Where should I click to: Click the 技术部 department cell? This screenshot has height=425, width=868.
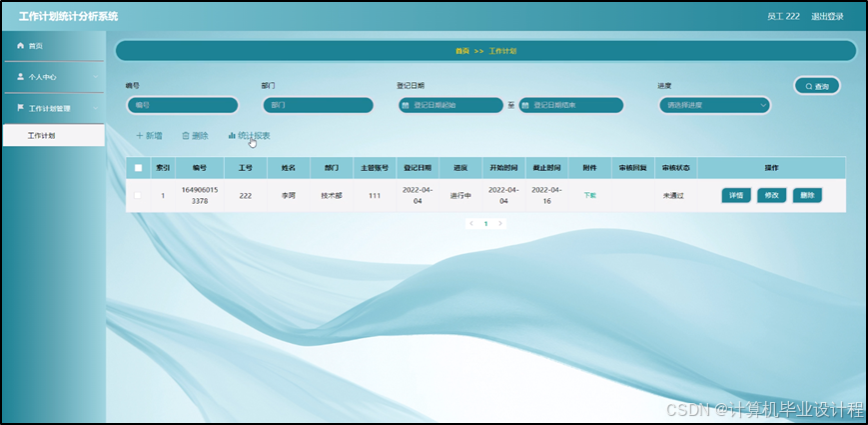(332, 195)
